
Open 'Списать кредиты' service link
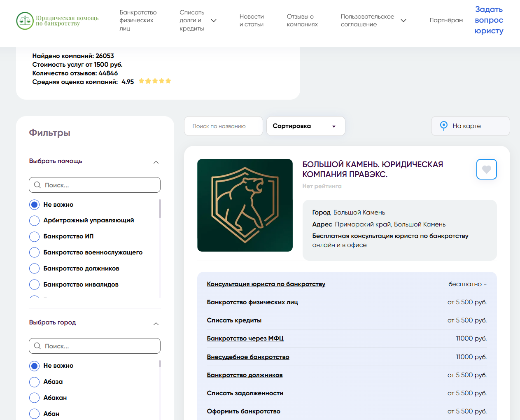pos(234,320)
